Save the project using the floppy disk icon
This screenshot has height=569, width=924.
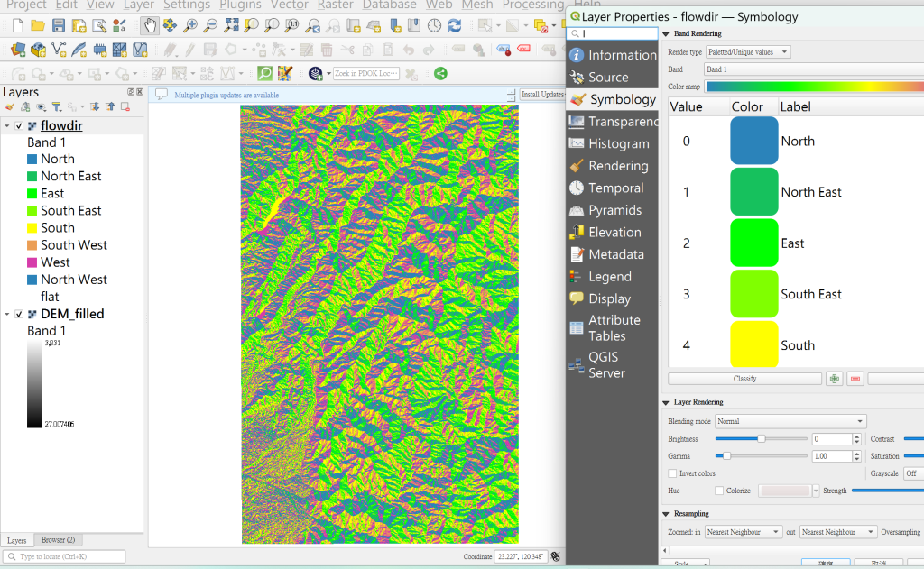pyautogui.click(x=59, y=25)
